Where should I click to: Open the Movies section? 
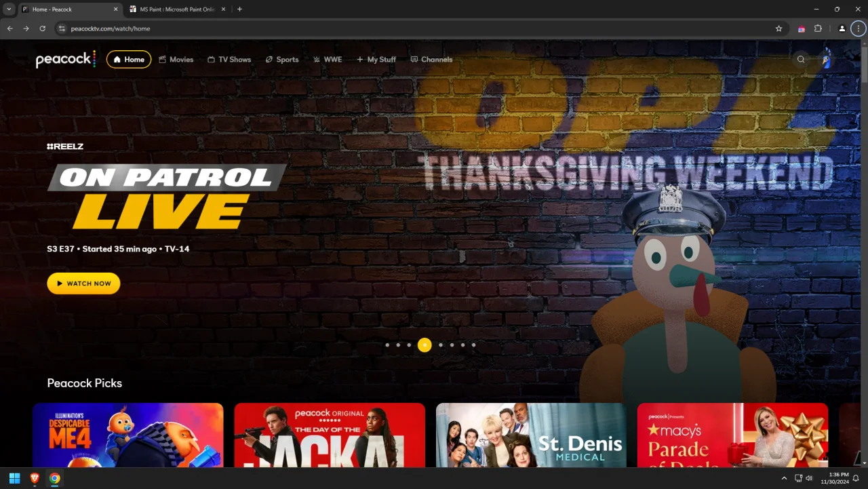(176, 60)
